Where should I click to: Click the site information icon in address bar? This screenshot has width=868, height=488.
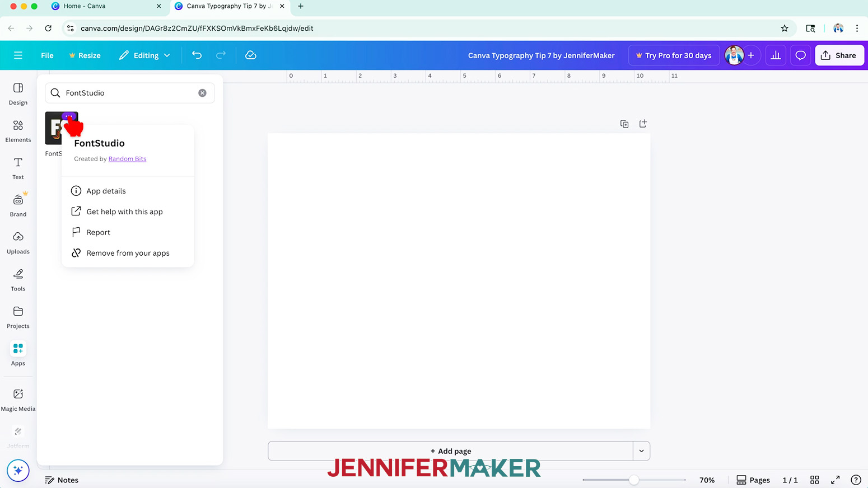coord(70,28)
